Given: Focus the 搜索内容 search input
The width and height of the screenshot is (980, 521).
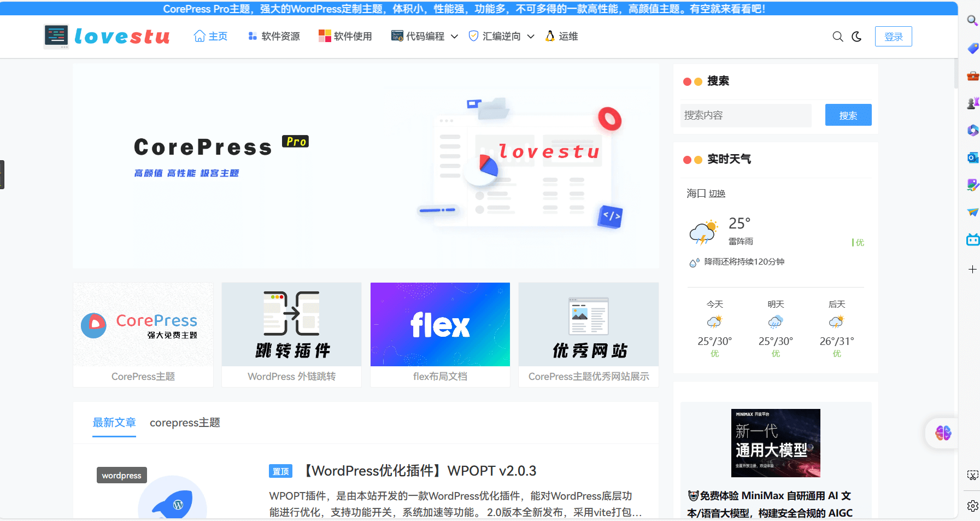Looking at the screenshot, I should click(x=746, y=115).
